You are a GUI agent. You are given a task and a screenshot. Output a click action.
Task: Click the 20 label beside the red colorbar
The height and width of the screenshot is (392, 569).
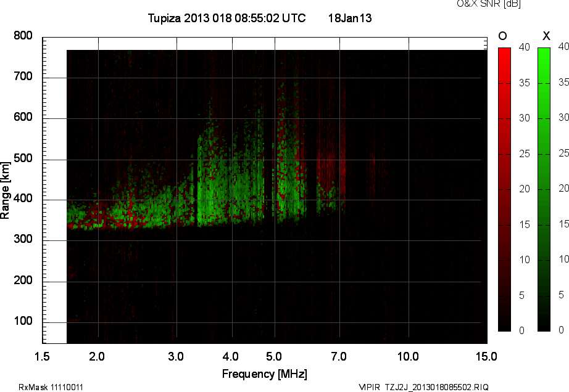tap(525, 189)
